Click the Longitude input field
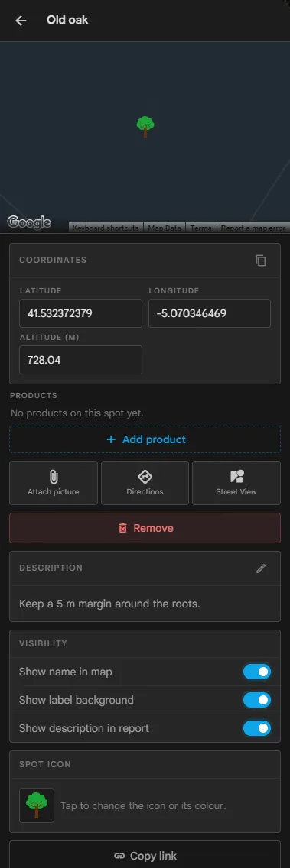 pyautogui.click(x=210, y=313)
